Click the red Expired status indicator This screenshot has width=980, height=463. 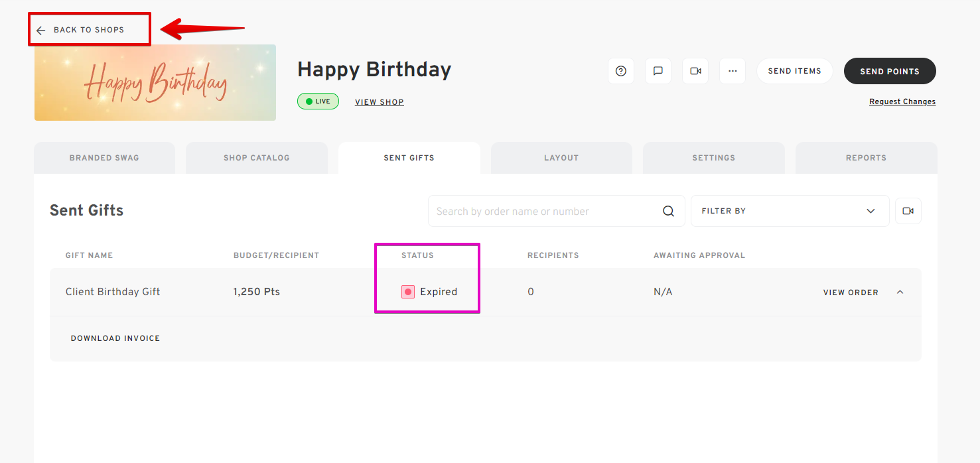408,292
